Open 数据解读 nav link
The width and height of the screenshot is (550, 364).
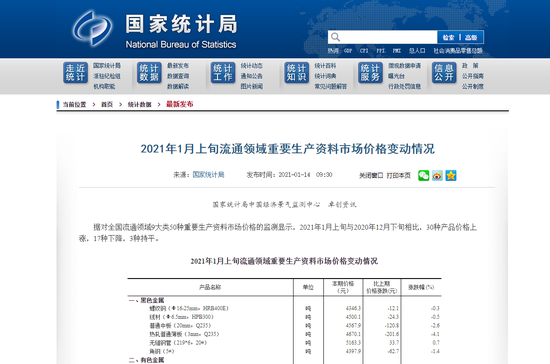pos(178,86)
